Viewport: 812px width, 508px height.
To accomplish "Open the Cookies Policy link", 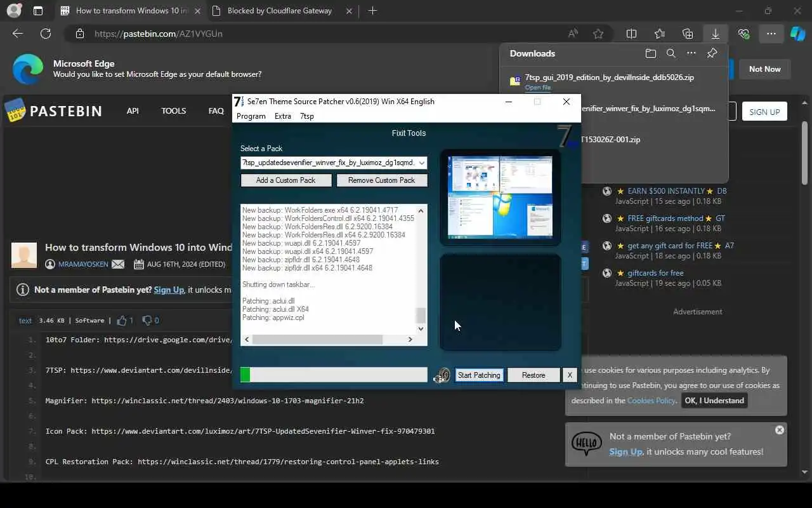I will (x=652, y=401).
